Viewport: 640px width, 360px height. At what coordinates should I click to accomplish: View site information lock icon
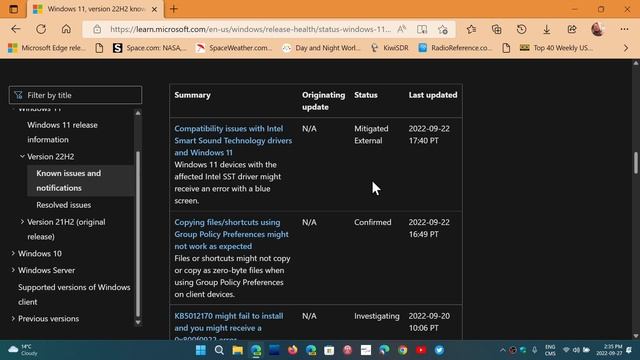click(x=97, y=29)
